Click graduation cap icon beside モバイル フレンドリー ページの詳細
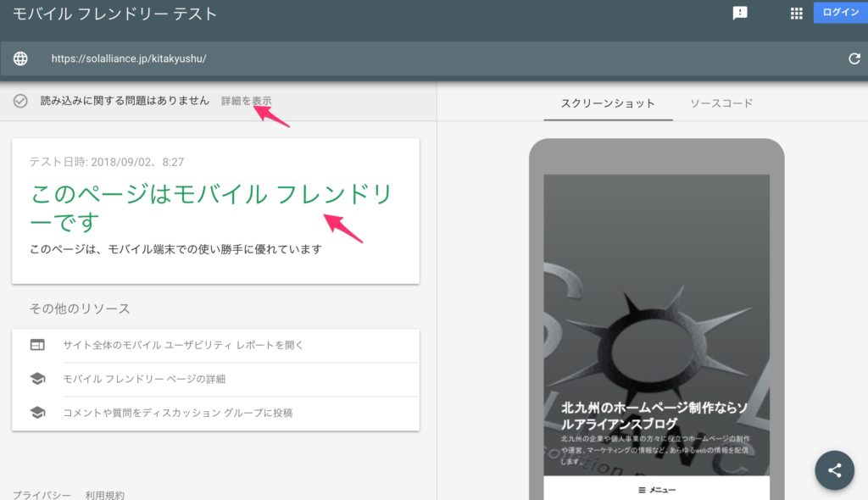Image resolution: width=868 pixels, height=500 pixels. tap(37, 379)
